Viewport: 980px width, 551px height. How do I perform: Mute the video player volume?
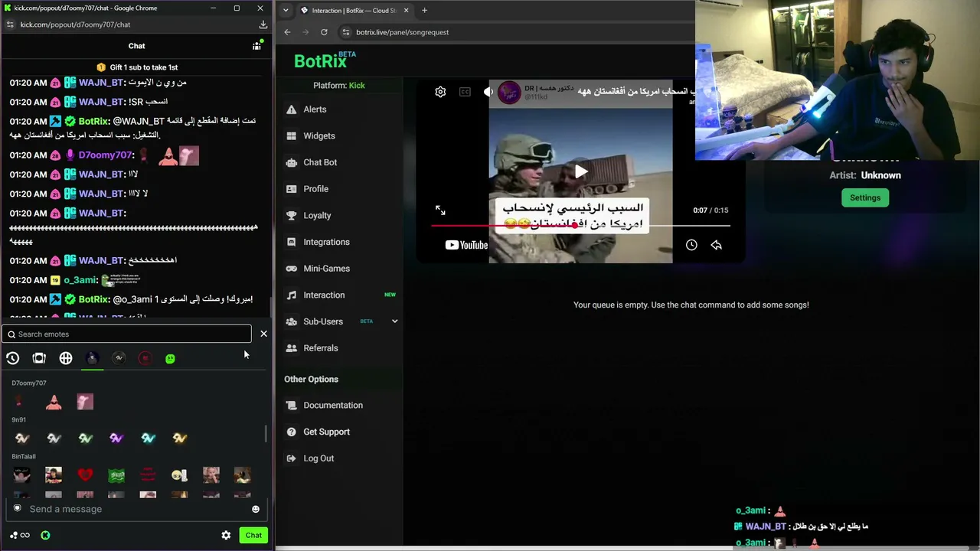pyautogui.click(x=488, y=92)
